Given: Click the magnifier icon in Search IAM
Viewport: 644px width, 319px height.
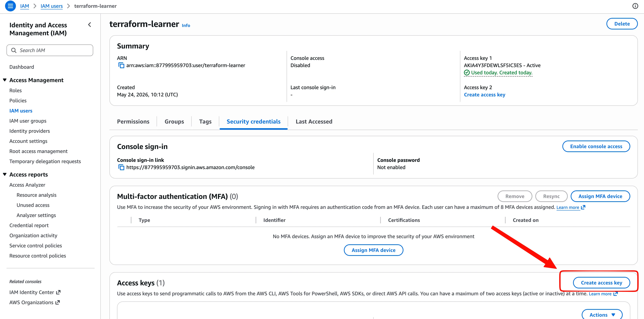Looking at the screenshot, I should [x=14, y=50].
